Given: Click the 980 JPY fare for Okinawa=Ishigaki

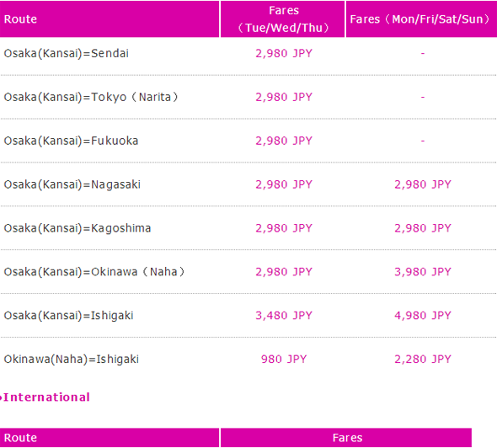Looking at the screenshot, I should click(x=284, y=360).
